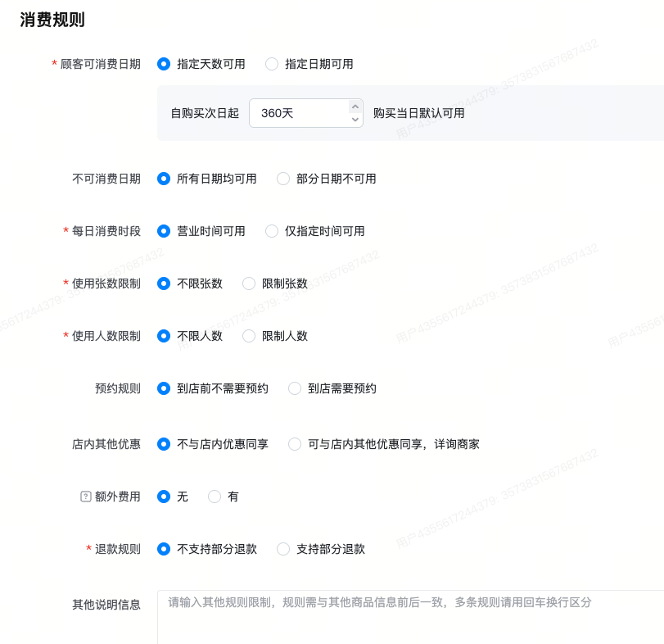Select 可与店内其他优惠同享 option
Image resolution: width=664 pixels, height=644 pixels.
(295, 444)
